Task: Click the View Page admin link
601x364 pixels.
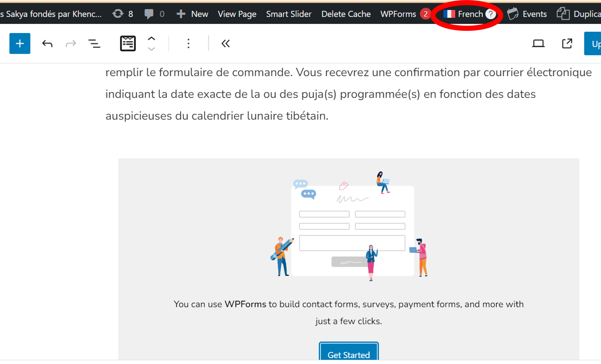Action: click(237, 14)
